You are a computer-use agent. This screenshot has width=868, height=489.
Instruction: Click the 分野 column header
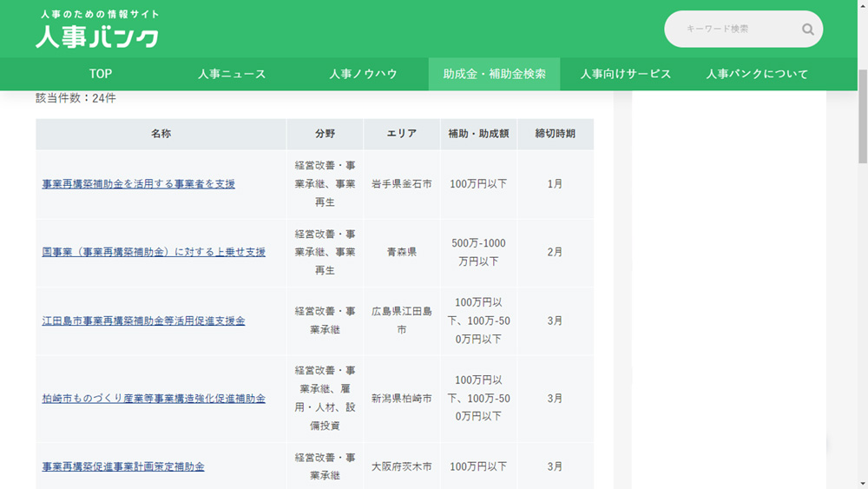(325, 134)
